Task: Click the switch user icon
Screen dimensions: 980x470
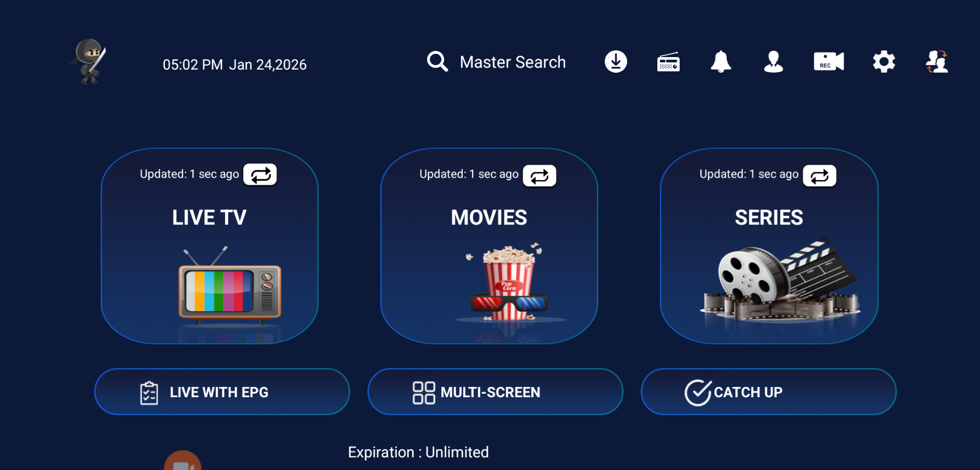Action: (x=937, y=62)
